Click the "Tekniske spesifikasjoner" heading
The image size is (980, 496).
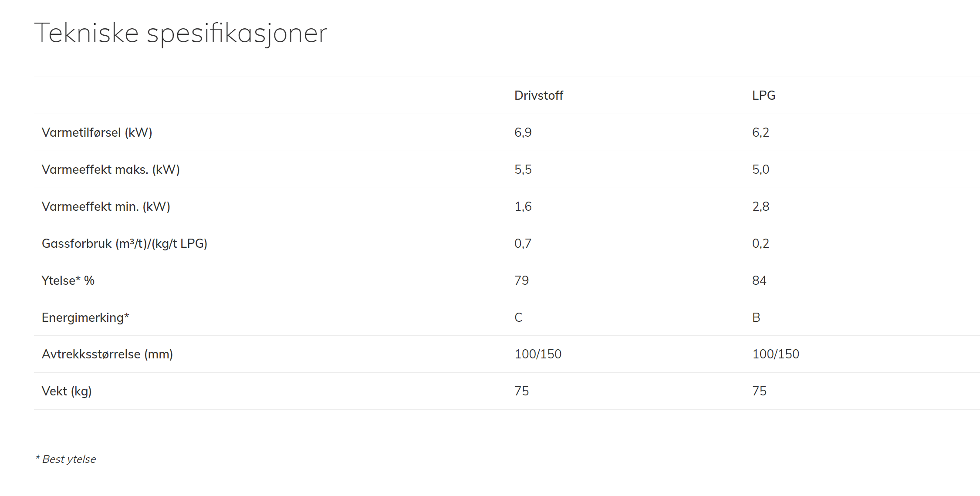[x=180, y=33]
